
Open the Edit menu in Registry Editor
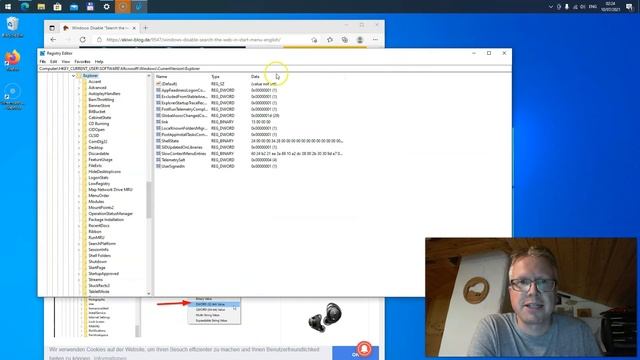(53, 61)
